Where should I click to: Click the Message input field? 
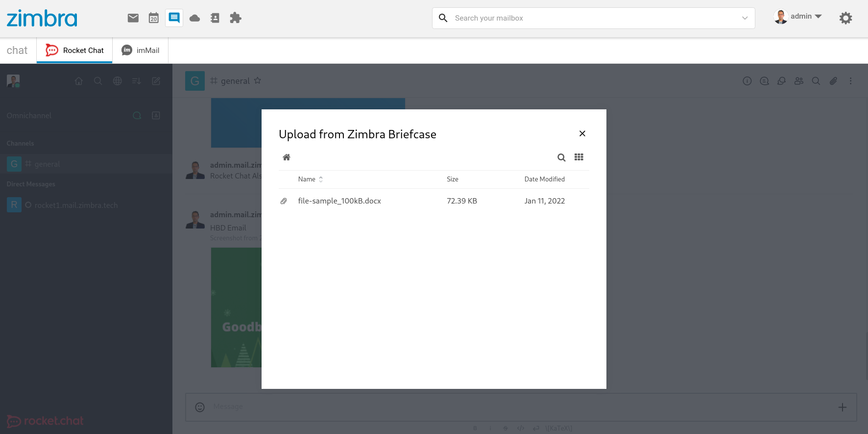click(x=521, y=407)
